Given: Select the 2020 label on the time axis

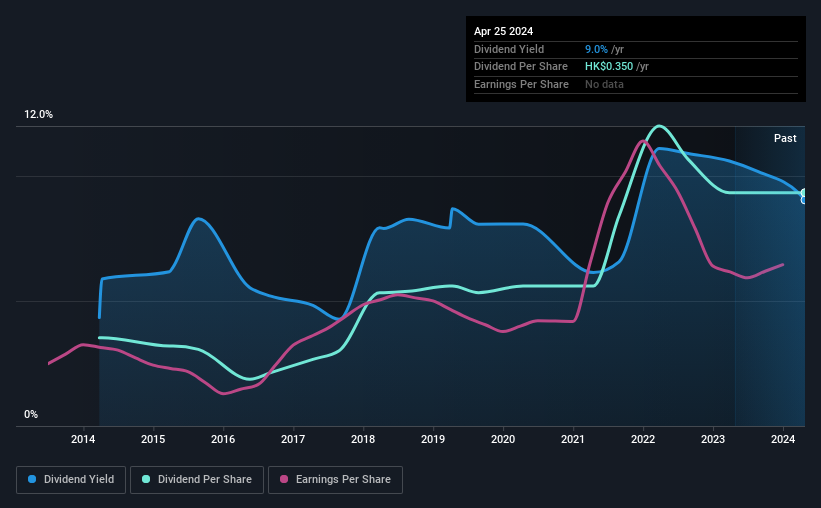Looking at the screenshot, I should point(503,439).
